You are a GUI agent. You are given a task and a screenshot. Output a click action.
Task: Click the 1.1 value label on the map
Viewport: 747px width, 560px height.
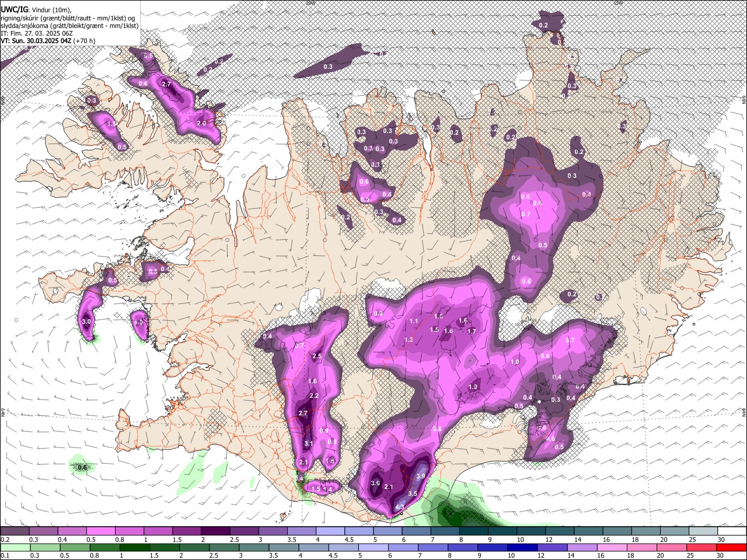(414, 321)
